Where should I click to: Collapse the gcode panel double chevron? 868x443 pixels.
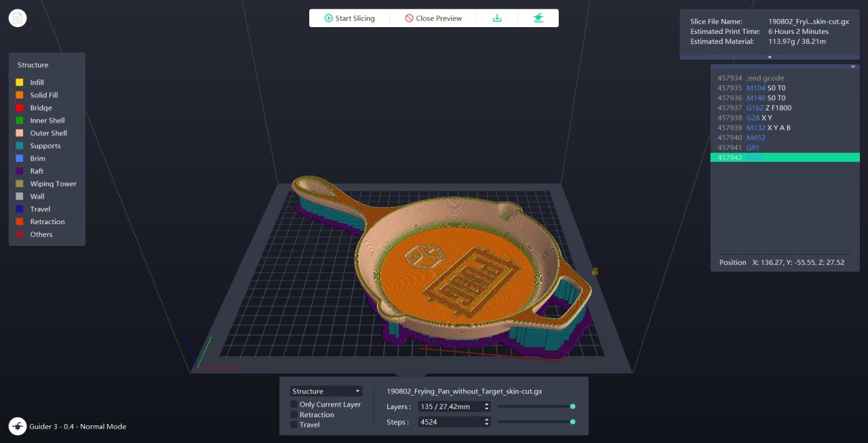(x=853, y=66)
